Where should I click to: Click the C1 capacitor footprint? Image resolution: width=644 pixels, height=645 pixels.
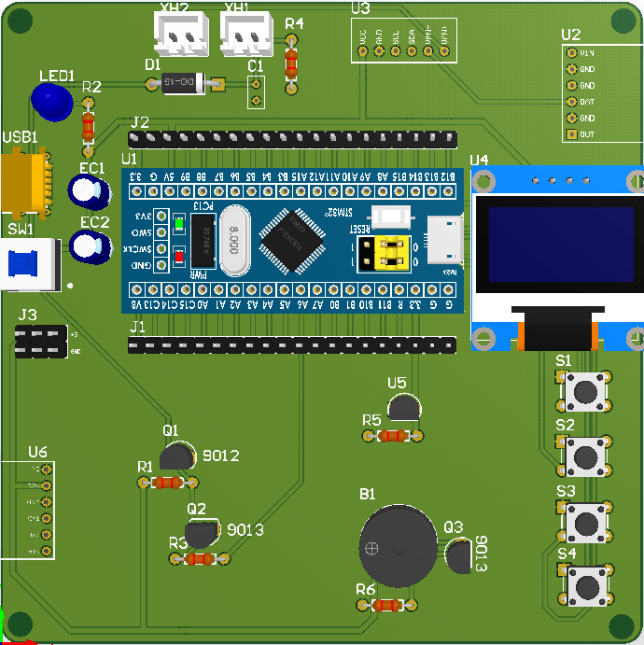[x=256, y=92]
